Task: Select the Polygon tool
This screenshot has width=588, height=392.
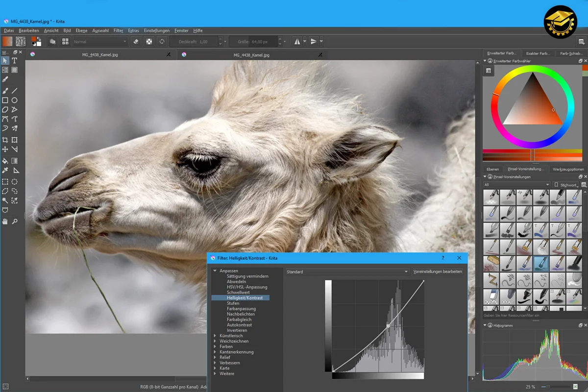Action: 5,109
